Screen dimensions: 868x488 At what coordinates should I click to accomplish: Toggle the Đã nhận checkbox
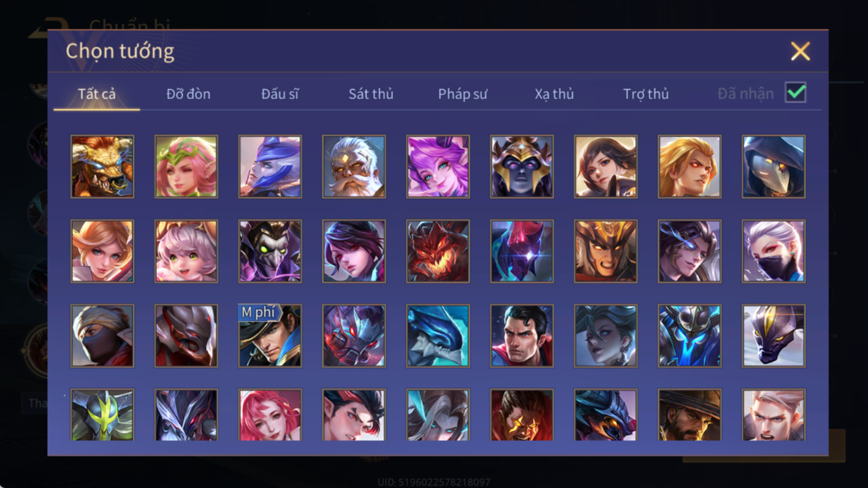click(x=795, y=93)
